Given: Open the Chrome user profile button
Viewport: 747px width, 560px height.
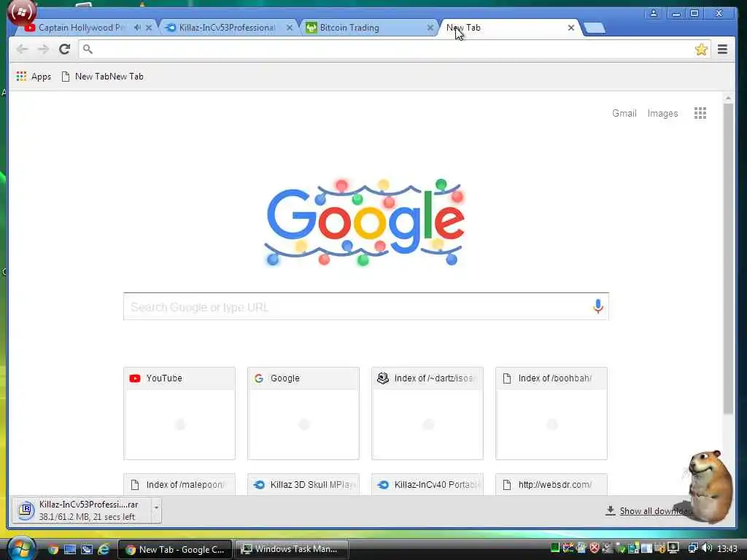Looking at the screenshot, I should [654, 13].
